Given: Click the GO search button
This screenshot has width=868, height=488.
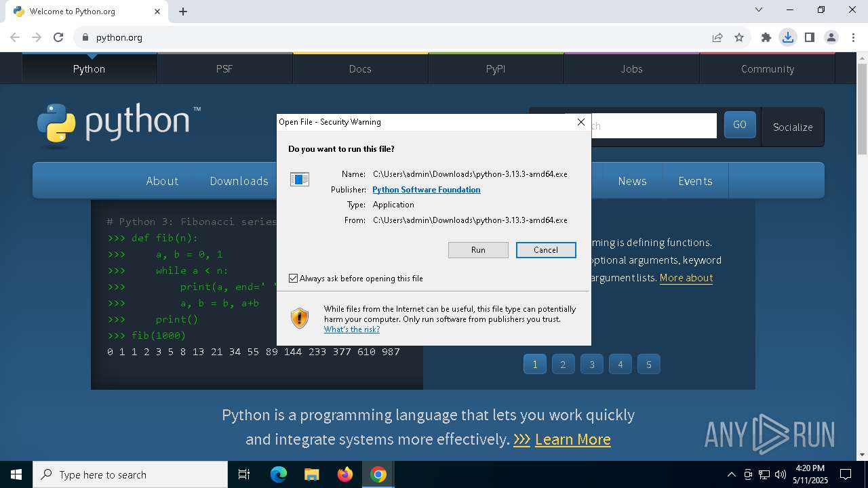Looking at the screenshot, I should (740, 125).
